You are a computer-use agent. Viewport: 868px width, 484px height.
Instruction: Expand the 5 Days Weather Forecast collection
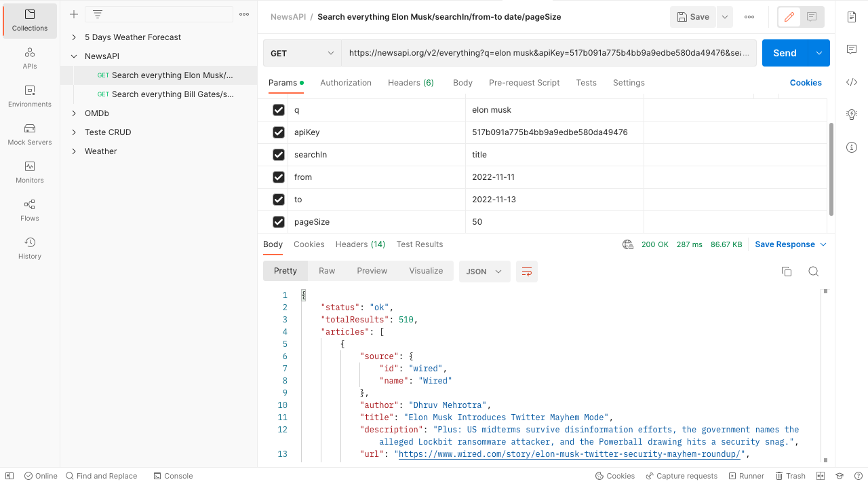pyautogui.click(x=74, y=37)
